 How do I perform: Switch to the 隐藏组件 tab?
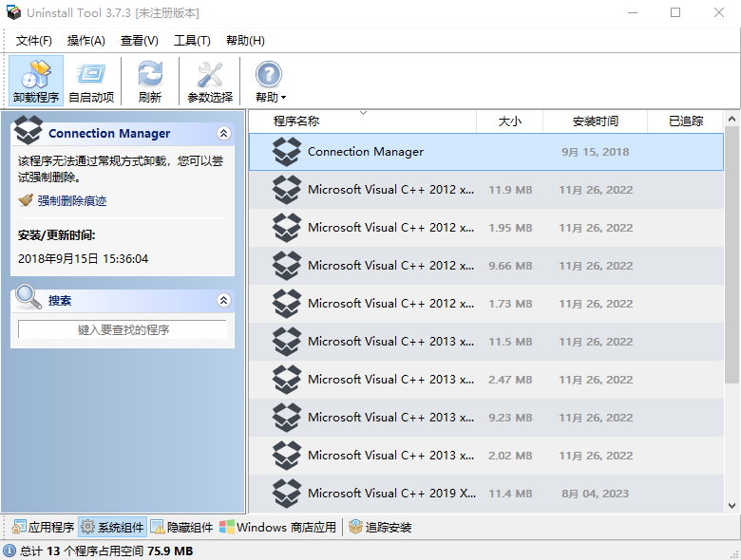(x=182, y=527)
